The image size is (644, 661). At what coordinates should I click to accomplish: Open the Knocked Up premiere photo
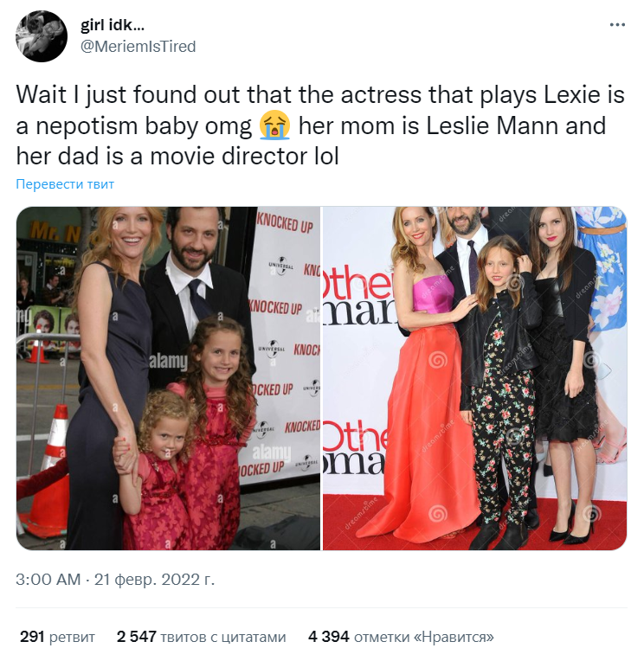(x=168, y=378)
